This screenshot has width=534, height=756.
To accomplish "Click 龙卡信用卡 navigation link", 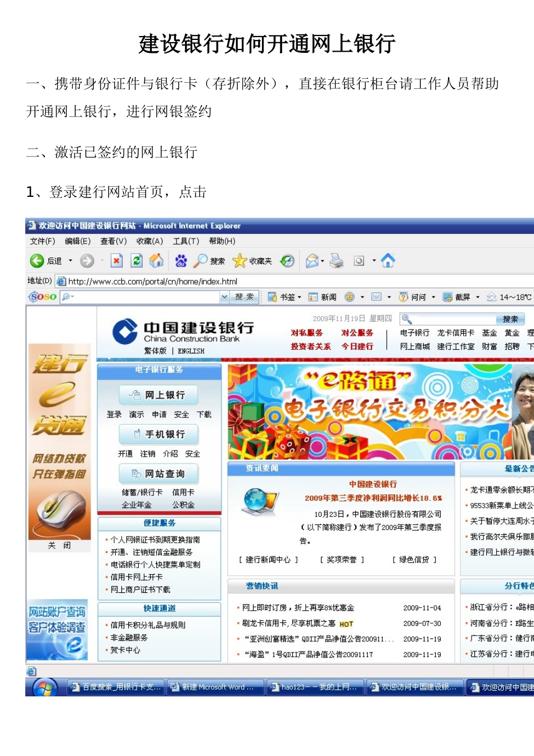I will [456, 333].
